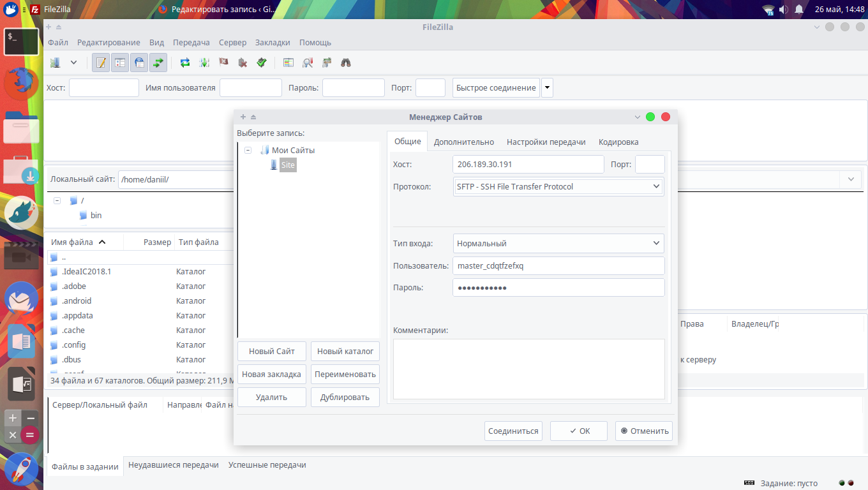The height and width of the screenshot is (490, 868).
Task: Open Site Manager toolbar icon
Action: coord(56,63)
